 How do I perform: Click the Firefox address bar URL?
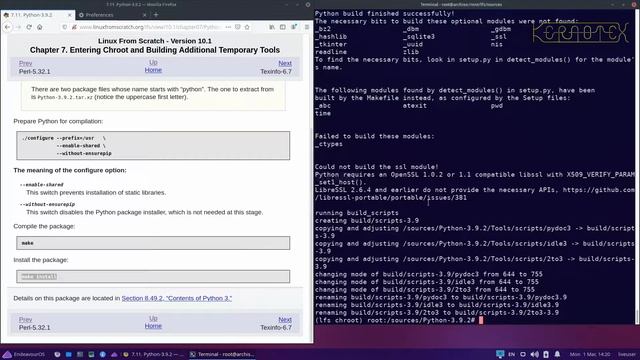149,27
